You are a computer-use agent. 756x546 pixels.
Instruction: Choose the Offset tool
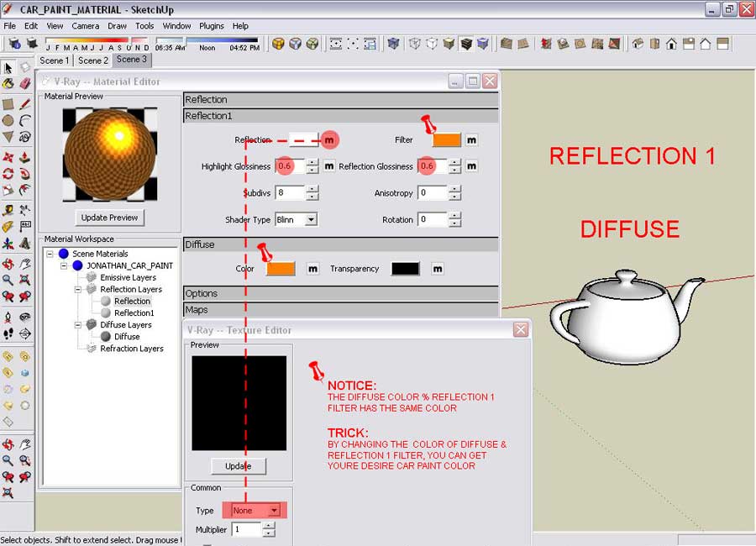[25, 190]
